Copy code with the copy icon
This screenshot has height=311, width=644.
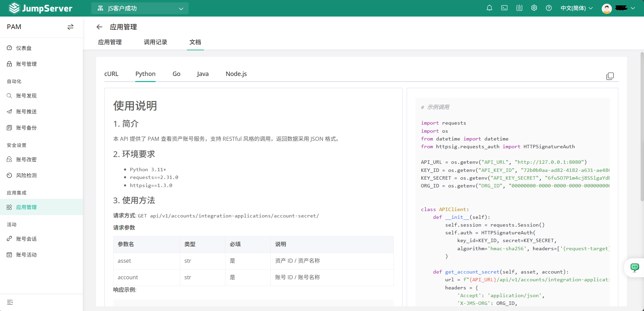point(610,76)
